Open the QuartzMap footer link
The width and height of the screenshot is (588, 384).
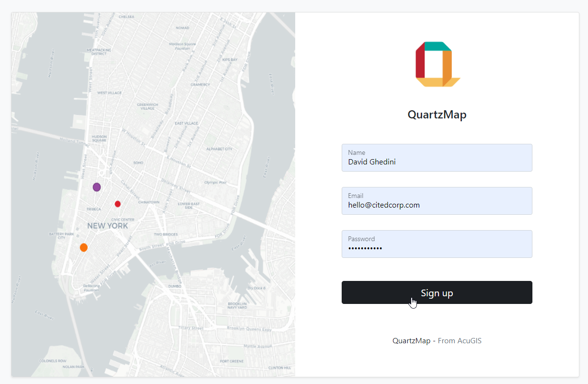click(x=411, y=341)
